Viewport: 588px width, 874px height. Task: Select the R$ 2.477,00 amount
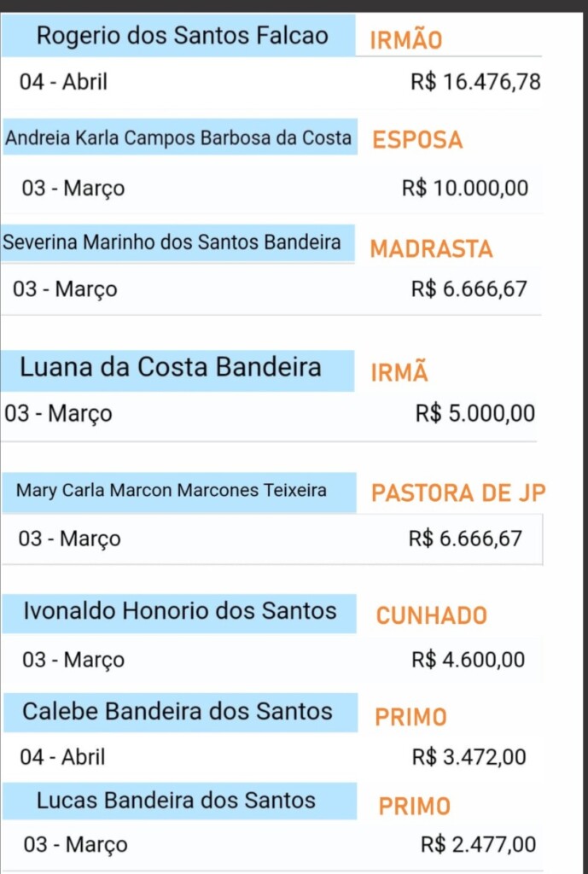[x=478, y=844]
